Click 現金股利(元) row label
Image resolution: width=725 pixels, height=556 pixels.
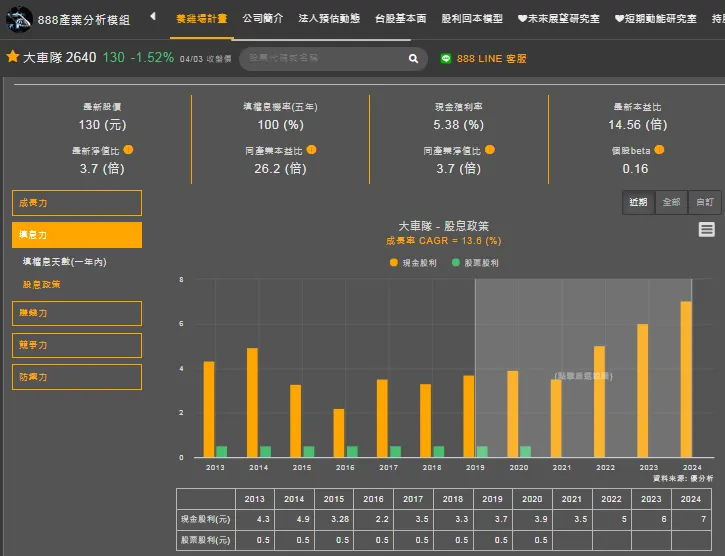[206, 519]
